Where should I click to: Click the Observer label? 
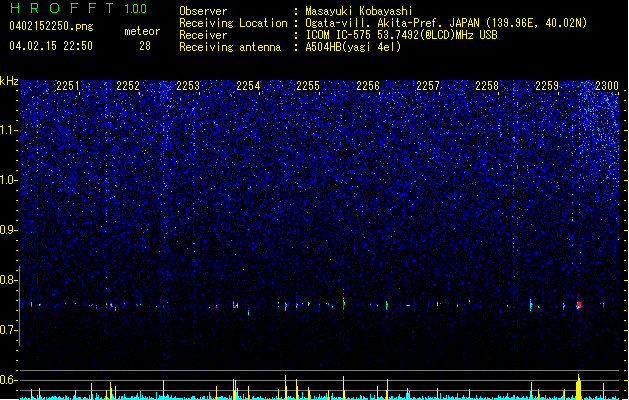203,11
